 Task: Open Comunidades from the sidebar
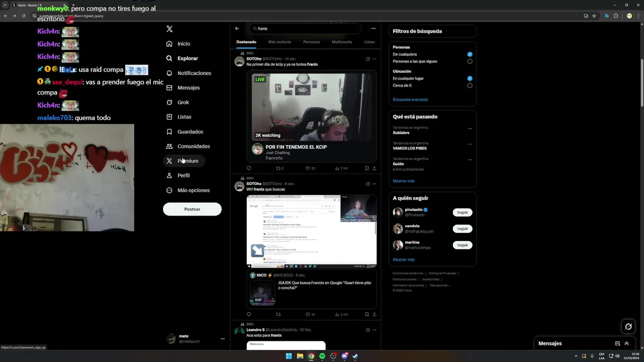coord(188,146)
